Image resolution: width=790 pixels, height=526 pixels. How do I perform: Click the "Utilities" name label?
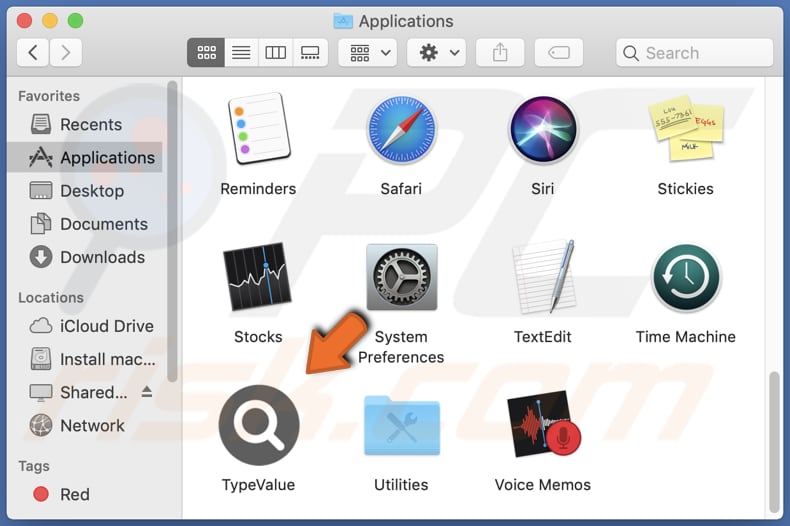click(x=401, y=485)
